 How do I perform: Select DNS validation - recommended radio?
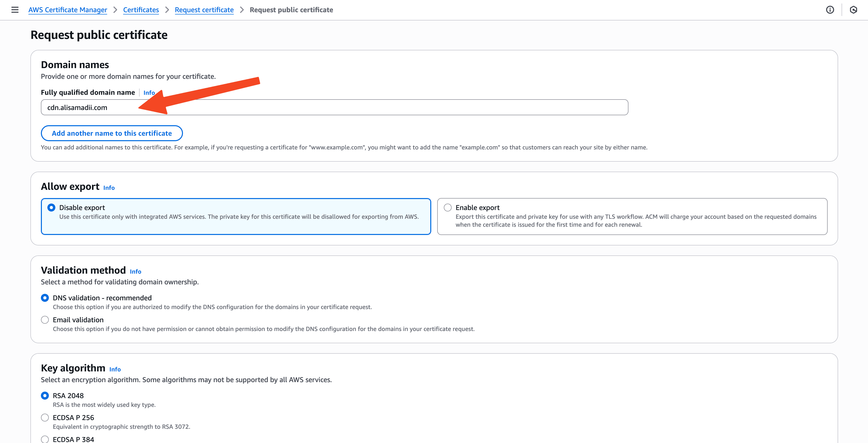[45, 298]
